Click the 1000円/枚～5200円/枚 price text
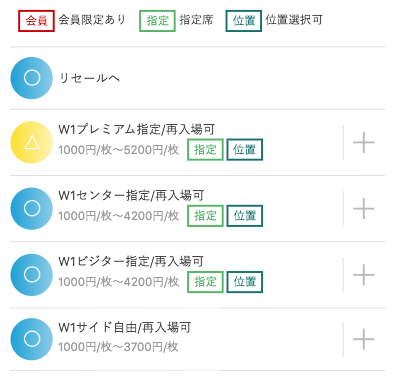This screenshot has height=378, width=394. click(x=119, y=150)
